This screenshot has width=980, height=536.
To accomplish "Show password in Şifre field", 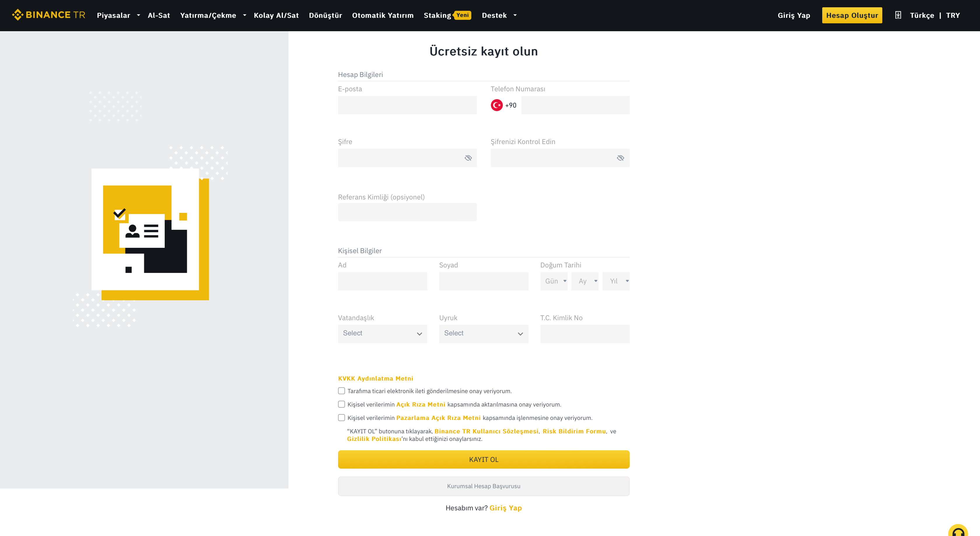I will point(468,158).
